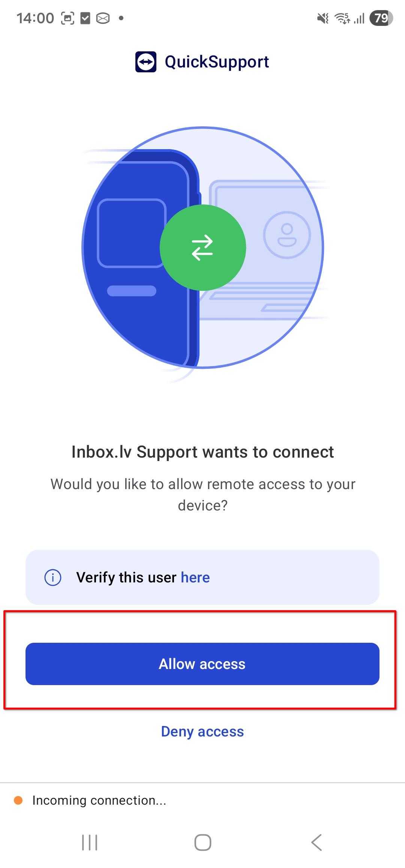Tap the screenshot notification icon in status bar
Viewport: 405px width, 868px height.
coord(67,18)
